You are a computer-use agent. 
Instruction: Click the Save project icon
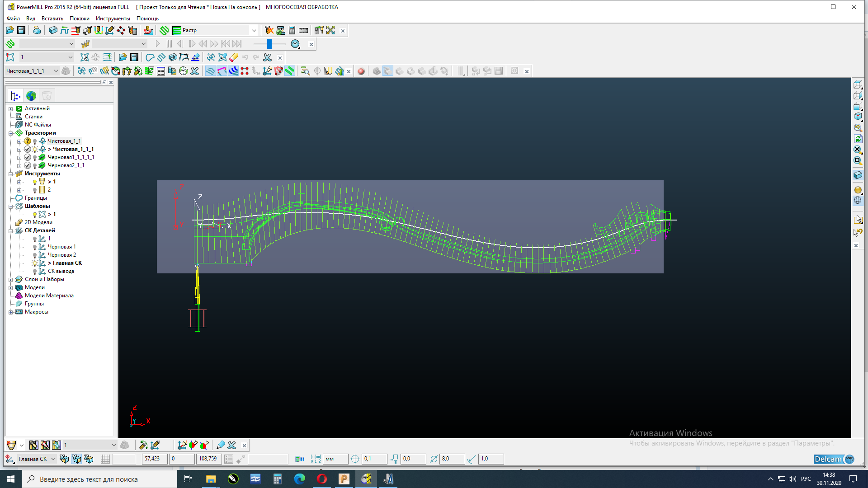coord(21,30)
